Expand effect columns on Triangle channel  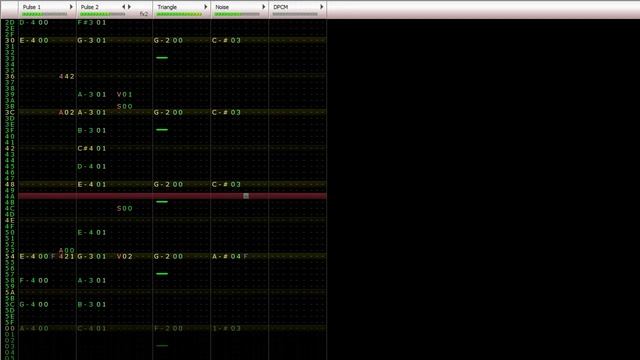(205, 7)
